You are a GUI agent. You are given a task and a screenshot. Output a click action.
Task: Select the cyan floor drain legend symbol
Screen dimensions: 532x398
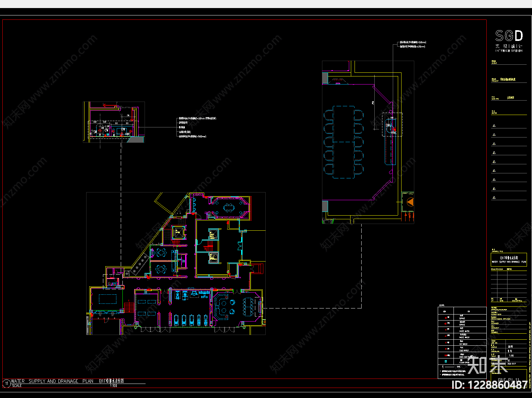pos(446,361)
